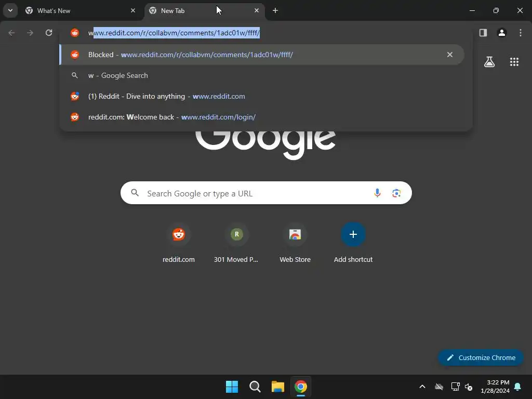Open the side panel icon
The height and width of the screenshot is (399, 532).
point(483,33)
